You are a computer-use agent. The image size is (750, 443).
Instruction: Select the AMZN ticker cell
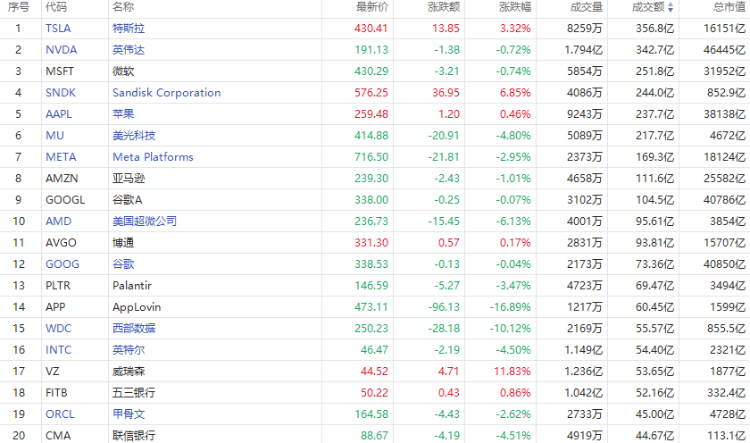click(62, 178)
